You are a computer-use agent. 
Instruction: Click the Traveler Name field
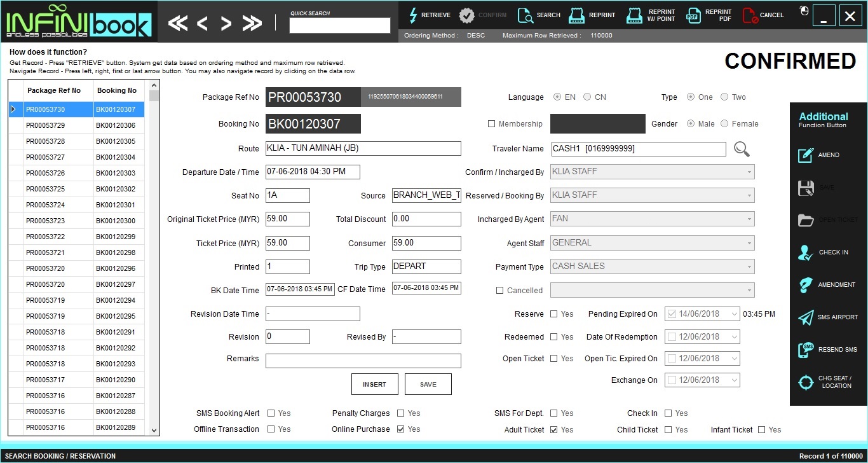pos(638,149)
